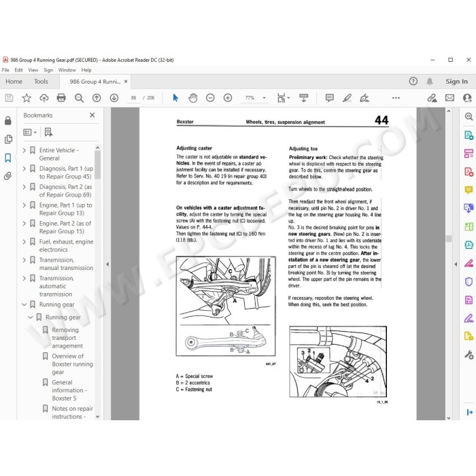Click the bookmarks panel scrollbar thumb
The image size is (476, 476).
pos(97,165)
